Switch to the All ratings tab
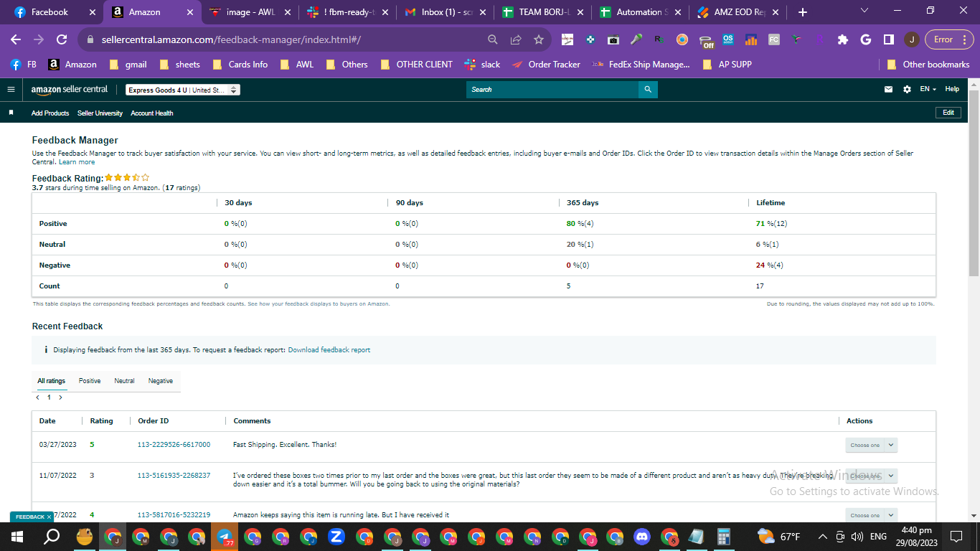 pos(52,381)
